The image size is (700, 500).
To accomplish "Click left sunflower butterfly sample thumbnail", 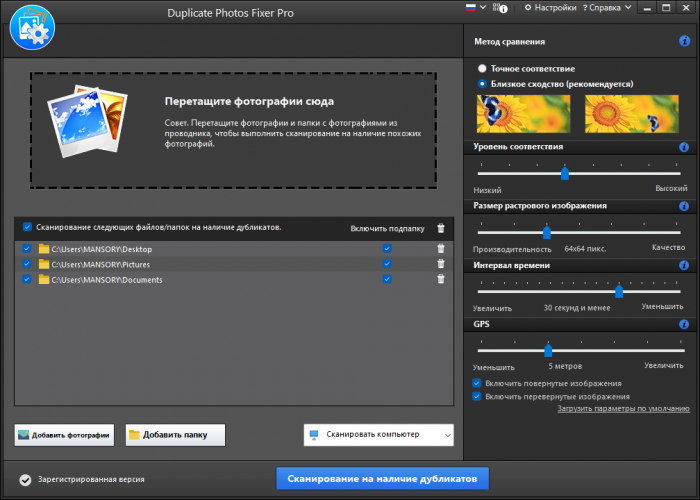I will pyautogui.click(x=523, y=114).
